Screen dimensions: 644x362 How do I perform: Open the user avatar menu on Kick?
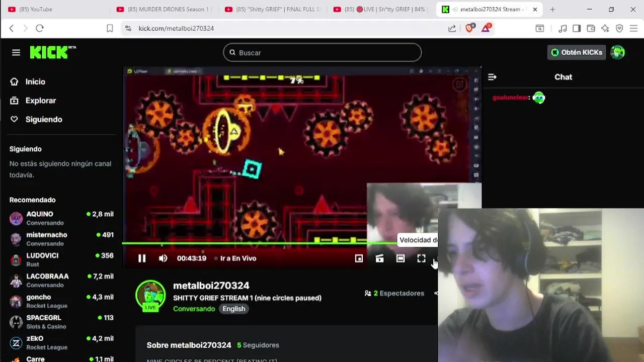point(617,52)
